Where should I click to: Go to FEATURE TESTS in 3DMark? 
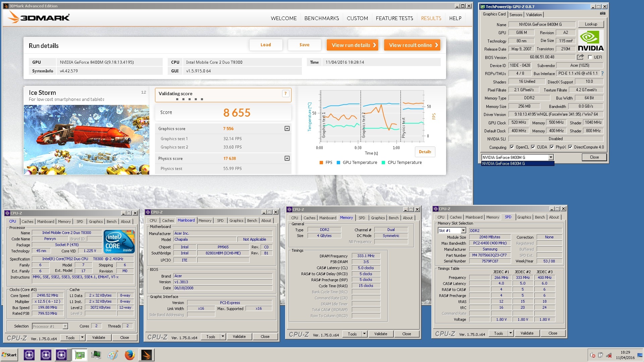[x=394, y=18]
